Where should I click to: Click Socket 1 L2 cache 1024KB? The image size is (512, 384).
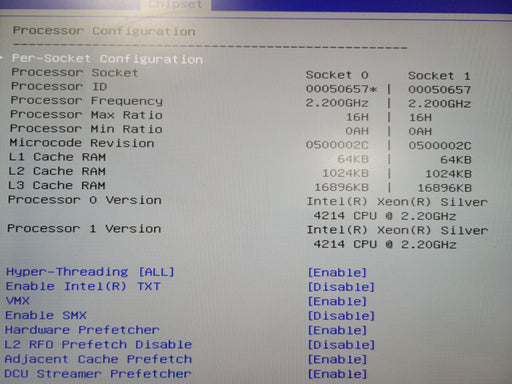(448, 174)
